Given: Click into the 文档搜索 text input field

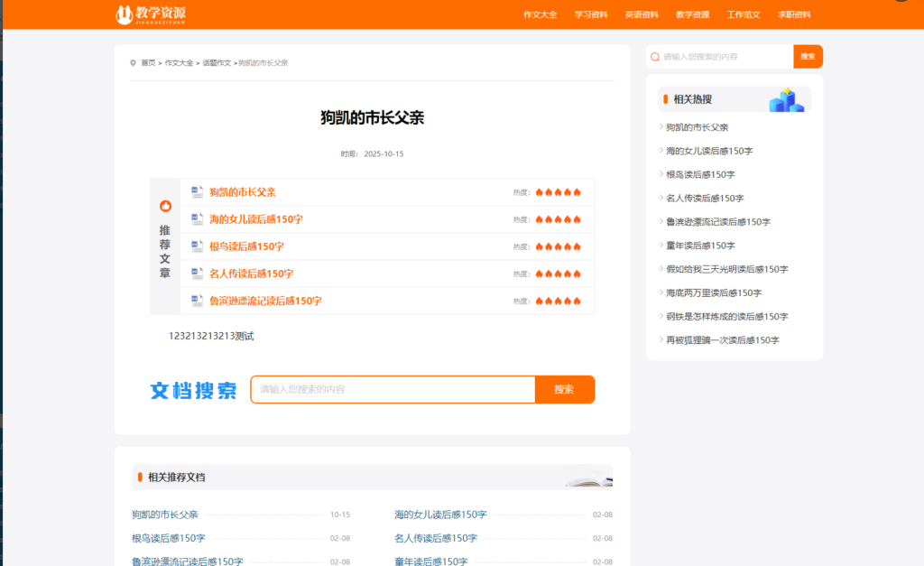Looking at the screenshot, I should (x=393, y=389).
